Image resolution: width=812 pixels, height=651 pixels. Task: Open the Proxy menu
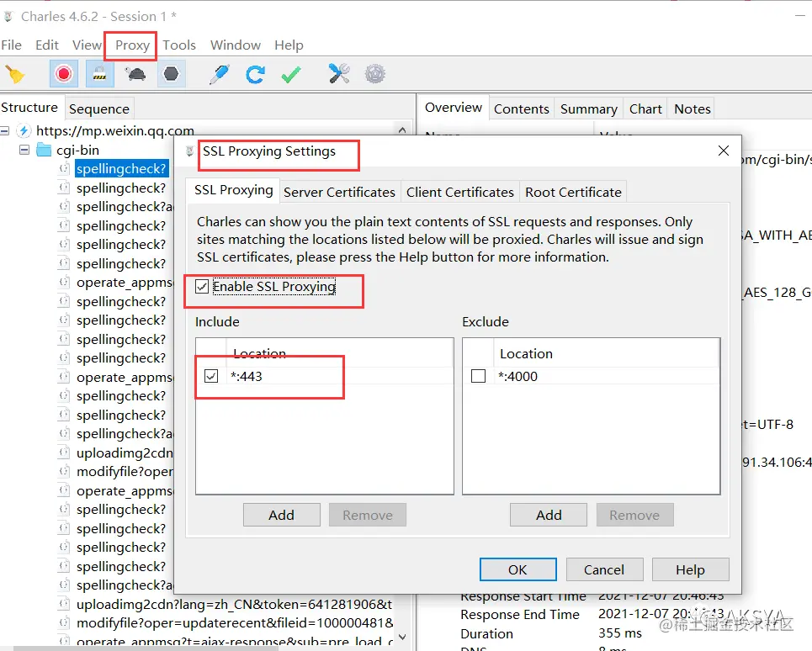point(133,45)
